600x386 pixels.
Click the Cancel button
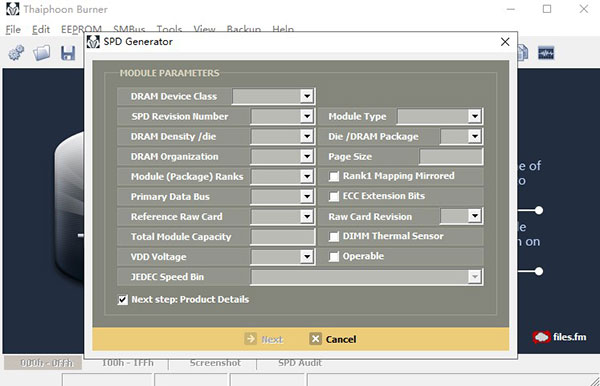[333, 339]
